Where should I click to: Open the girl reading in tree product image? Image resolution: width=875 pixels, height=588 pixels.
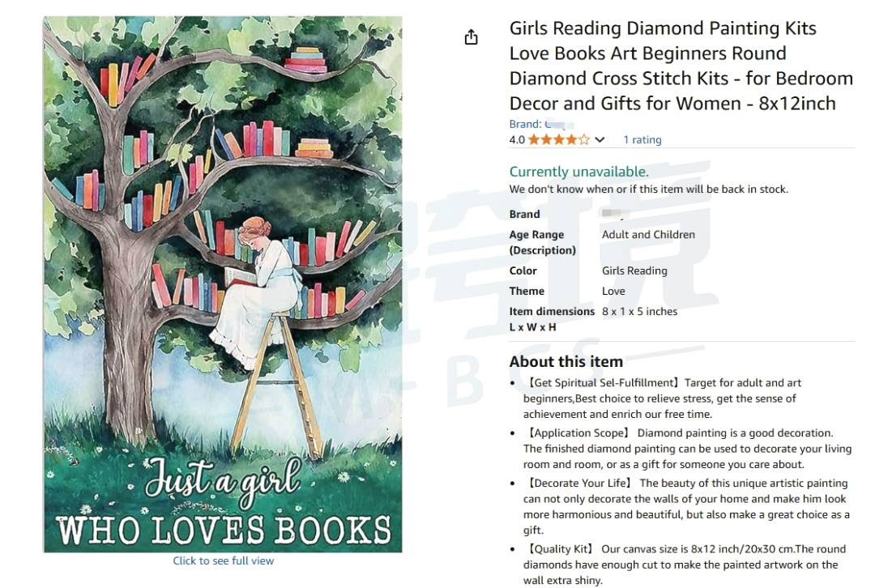pyautogui.click(x=223, y=284)
